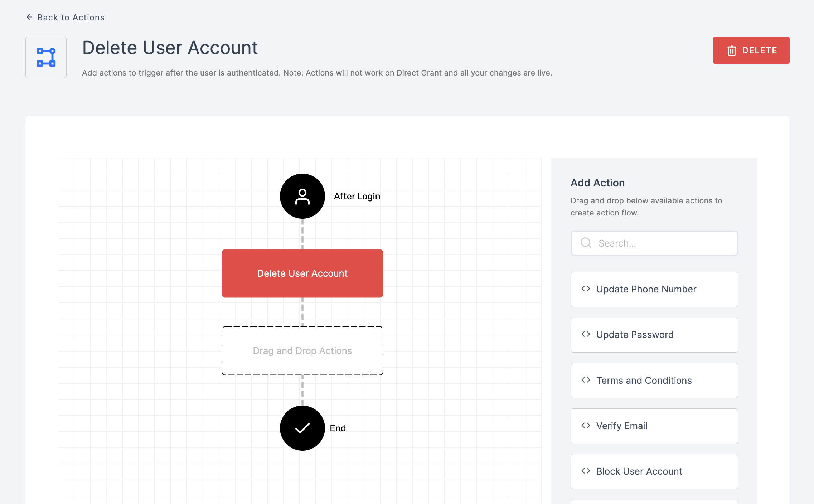
Task: Click the Update Password code icon
Action: 586,334
